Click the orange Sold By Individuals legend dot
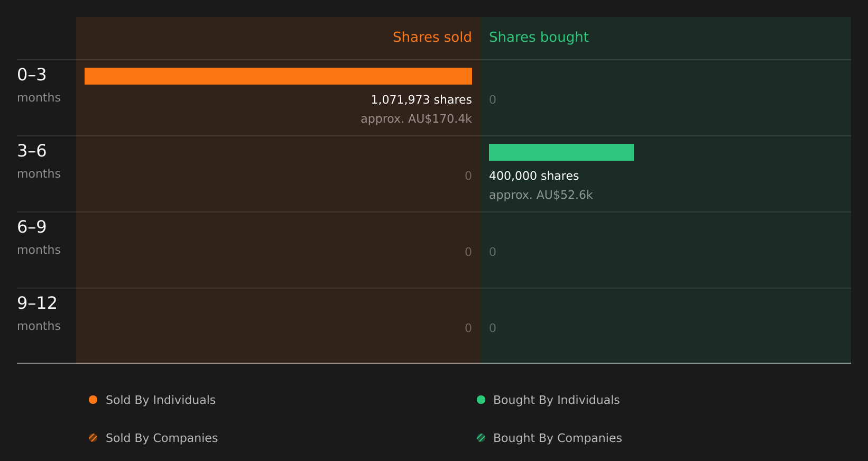This screenshot has width=868, height=461. click(x=93, y=400)
